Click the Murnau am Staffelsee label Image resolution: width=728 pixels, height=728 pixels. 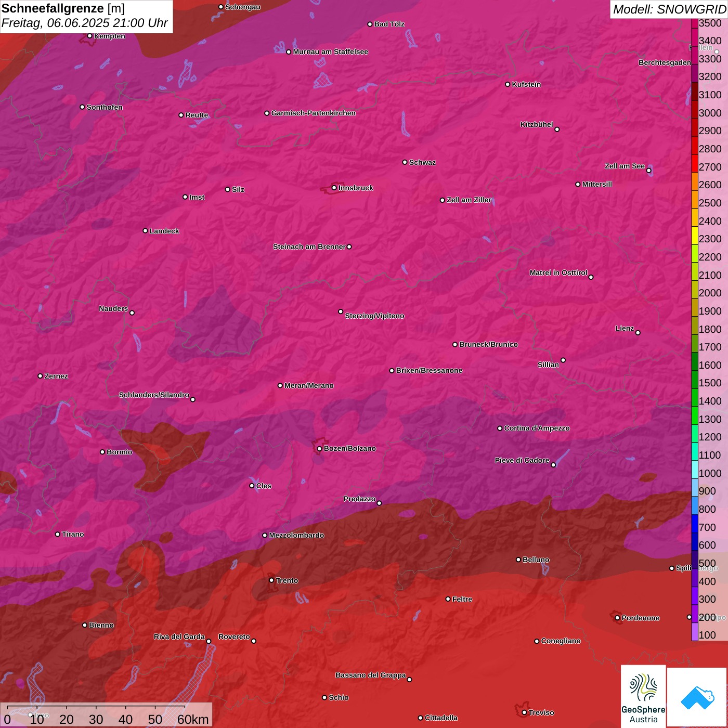point(331,51)
